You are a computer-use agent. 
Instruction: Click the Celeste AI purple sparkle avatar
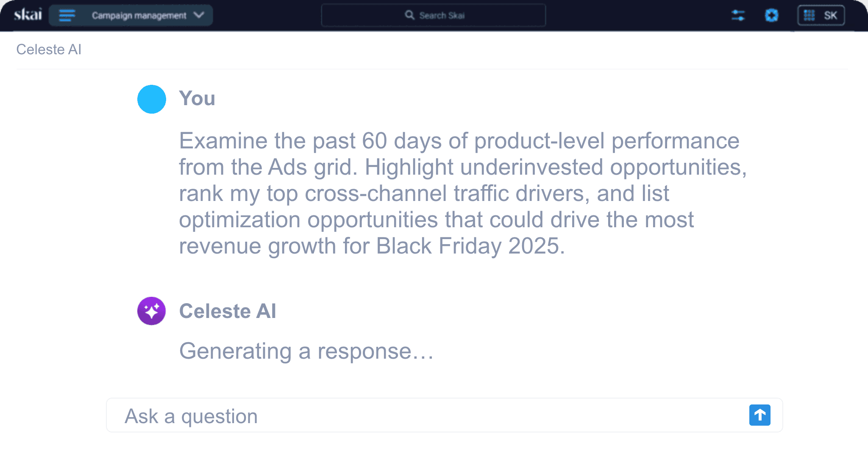point(151,311)
